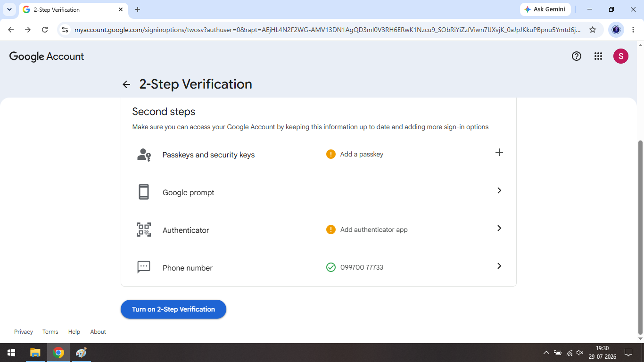
Task: Open the Authenticator row chevron
Action: pos(499,228)
